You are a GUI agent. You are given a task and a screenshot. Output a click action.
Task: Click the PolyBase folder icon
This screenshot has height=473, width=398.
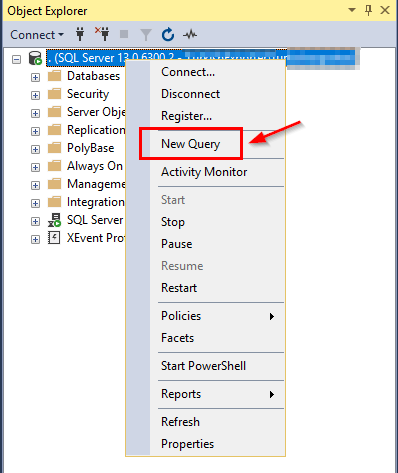(55, 148)
